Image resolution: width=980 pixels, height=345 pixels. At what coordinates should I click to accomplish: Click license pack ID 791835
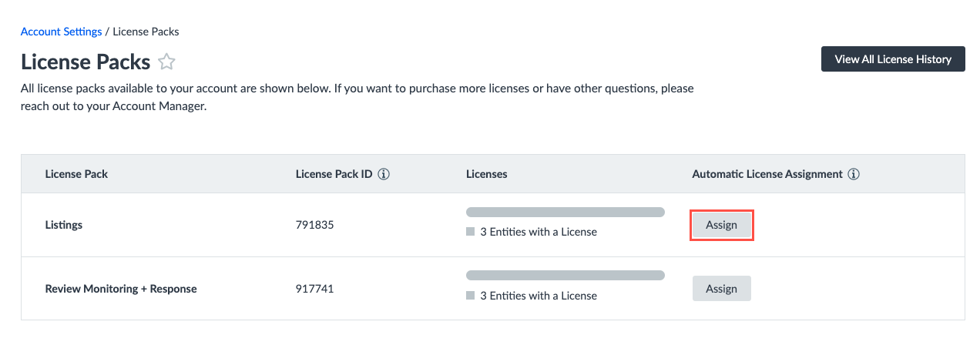click(x=314, y=225)
